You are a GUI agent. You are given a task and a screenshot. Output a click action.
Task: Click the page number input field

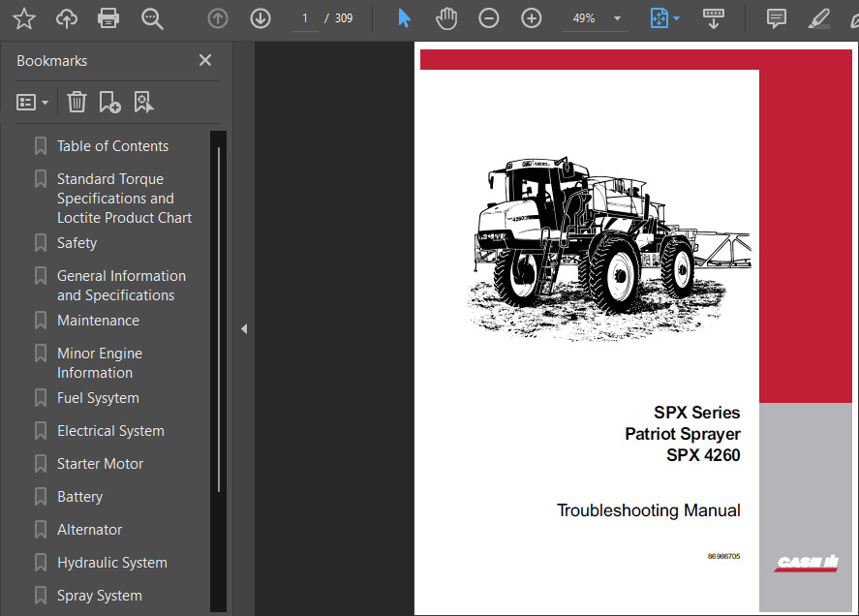tap(305, 18)
